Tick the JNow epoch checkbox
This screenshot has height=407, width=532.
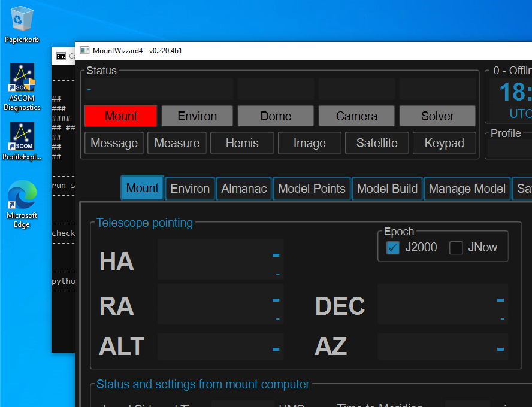[x=456, y=248]
